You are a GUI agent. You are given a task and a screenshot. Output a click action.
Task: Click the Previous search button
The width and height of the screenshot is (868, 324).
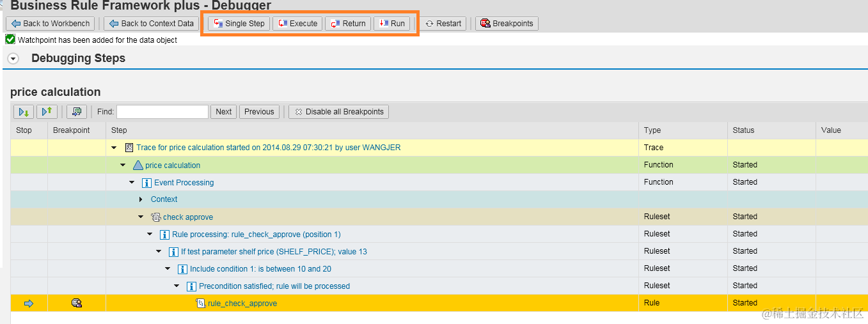click(259, 112)
